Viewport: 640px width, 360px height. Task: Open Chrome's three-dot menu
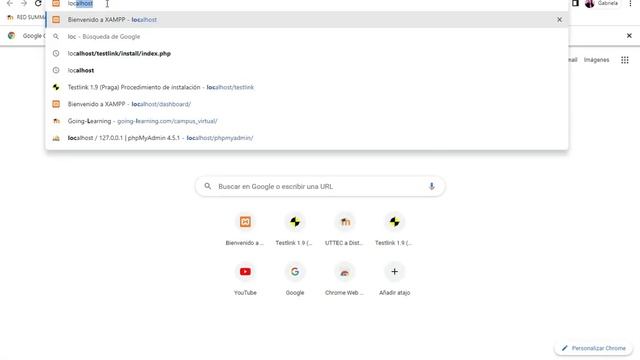pyautogui.click(x=630, y=3)
